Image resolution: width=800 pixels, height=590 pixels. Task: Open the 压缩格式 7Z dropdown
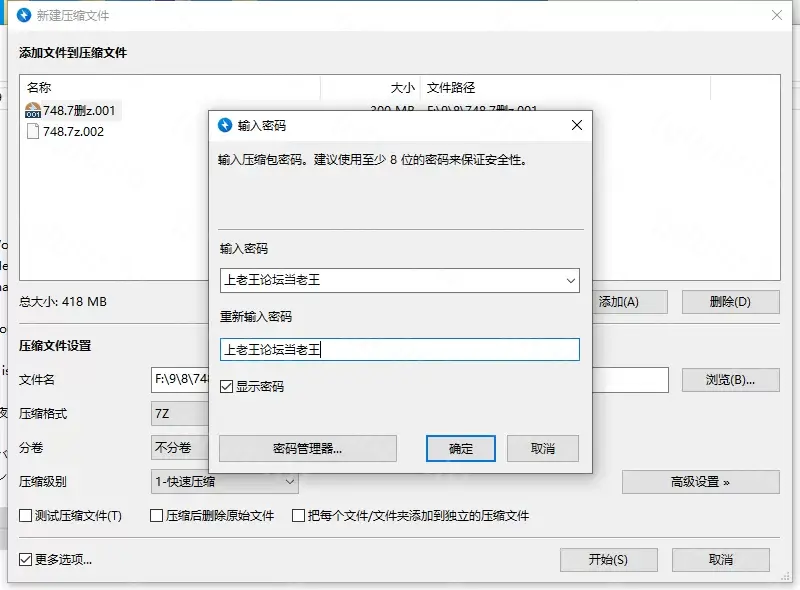click(x=180, y=413)
